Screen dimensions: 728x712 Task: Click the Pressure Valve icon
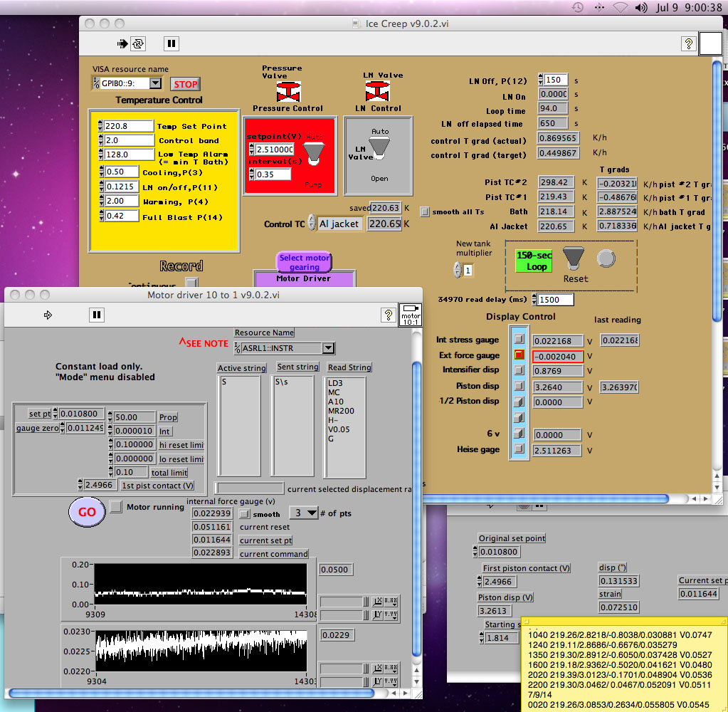pyautogui.click(x=287, y=91)
